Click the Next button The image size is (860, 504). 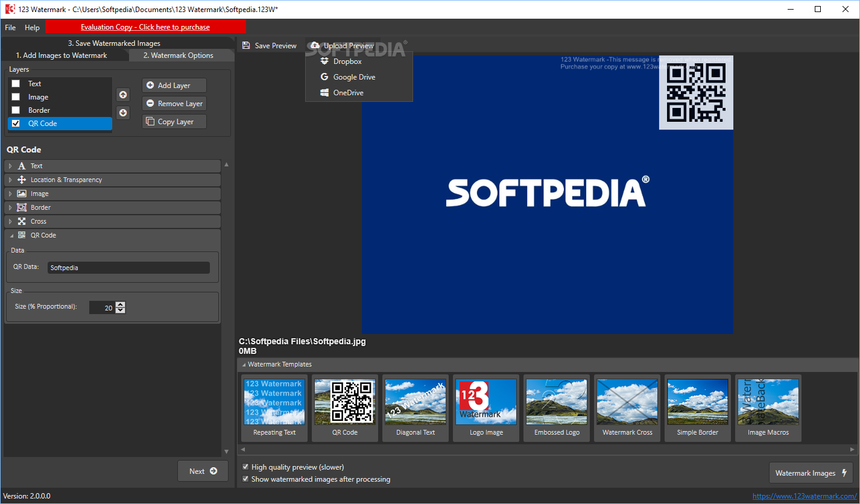tap(203, 471)
